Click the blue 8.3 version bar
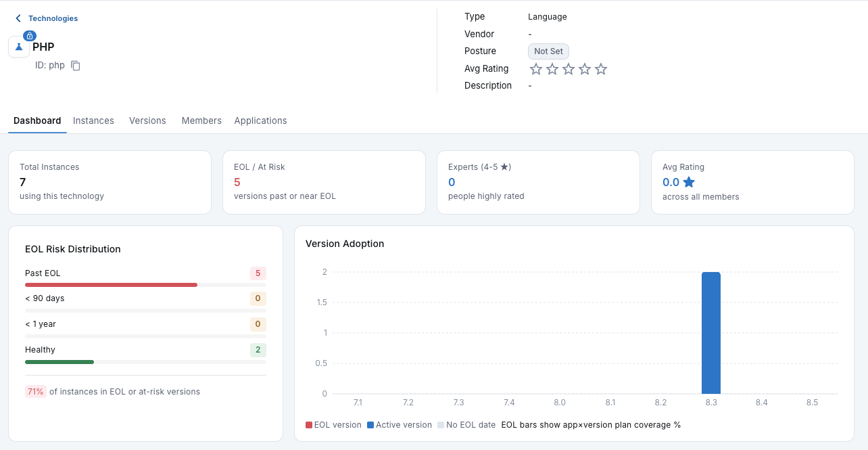Viewport: 868px width, 450px height. (711, 333)
